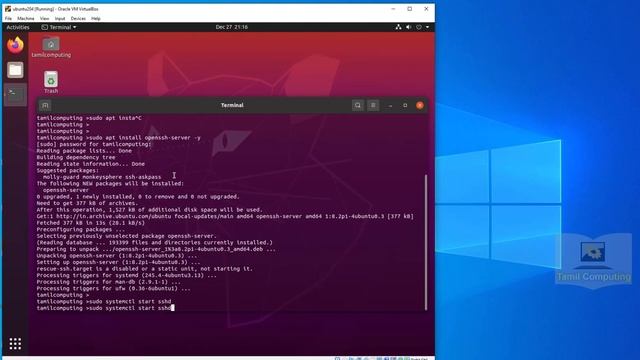
Task: Select the Terminal icon in the dock
Action: (15, 94)
